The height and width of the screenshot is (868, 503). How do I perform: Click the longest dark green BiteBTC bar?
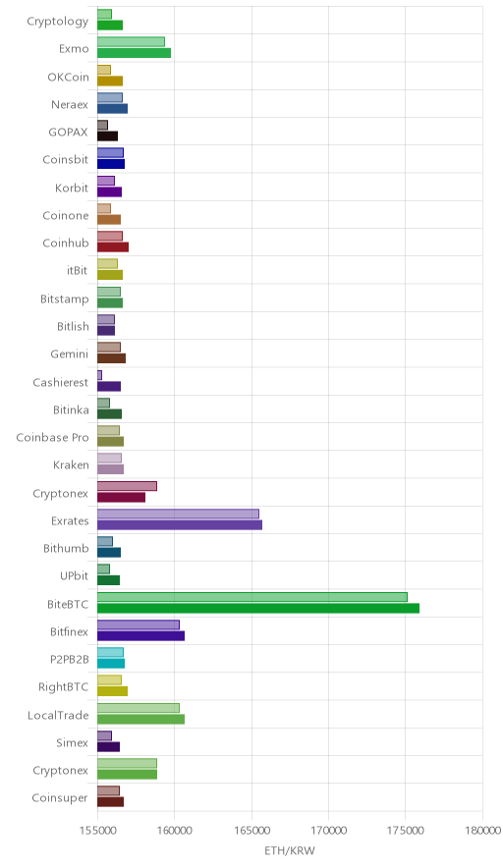point(258,608)
